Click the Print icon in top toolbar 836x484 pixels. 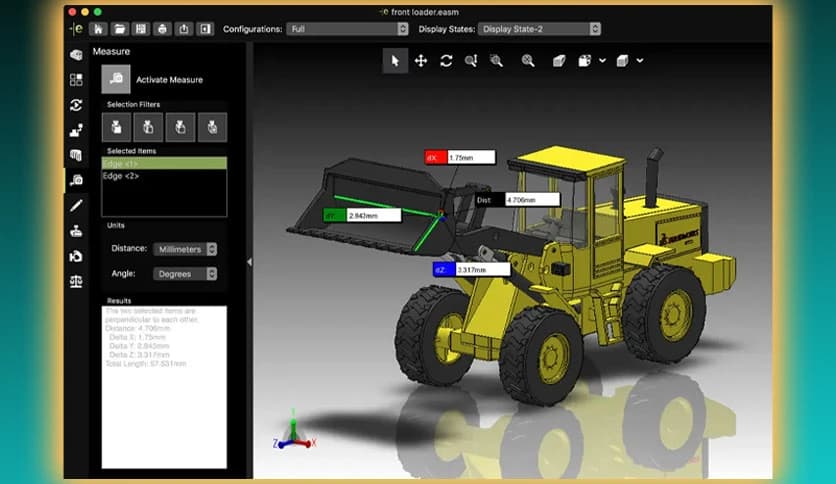point(162,29)
